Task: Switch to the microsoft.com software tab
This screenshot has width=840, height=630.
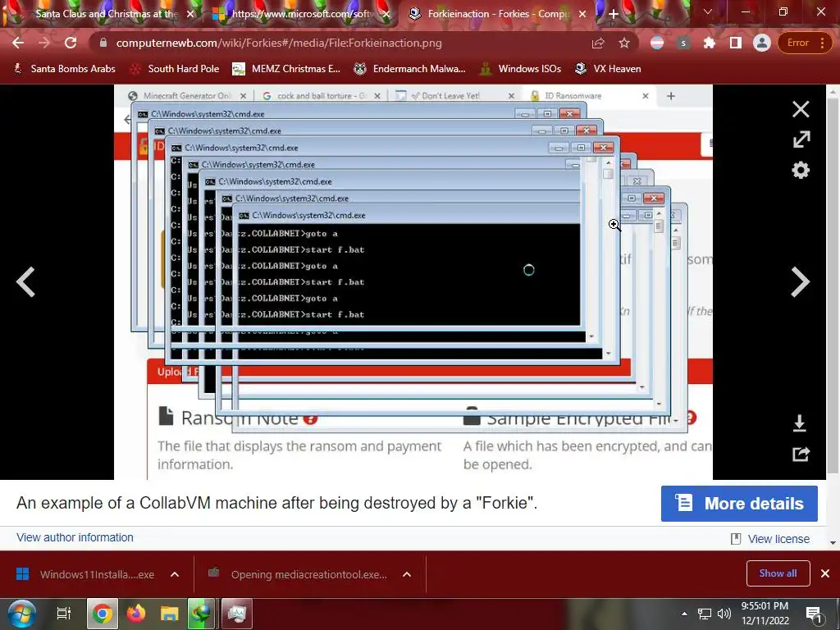Action: pos(300,14)
